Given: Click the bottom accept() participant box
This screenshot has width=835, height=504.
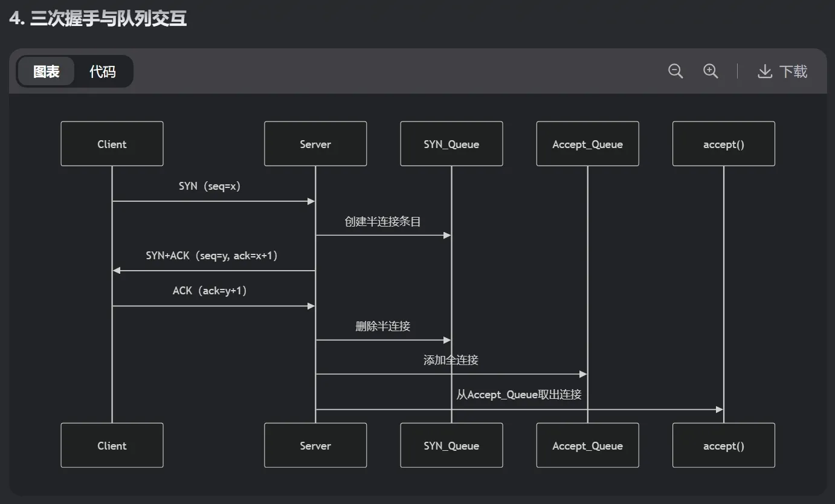Looking at the screenshot, I should point(723,445).
